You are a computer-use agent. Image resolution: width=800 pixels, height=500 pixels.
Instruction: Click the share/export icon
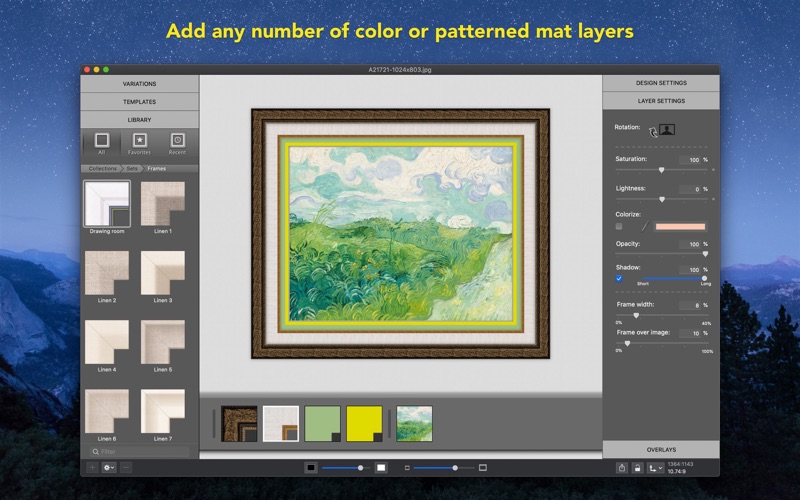[621, 468]
